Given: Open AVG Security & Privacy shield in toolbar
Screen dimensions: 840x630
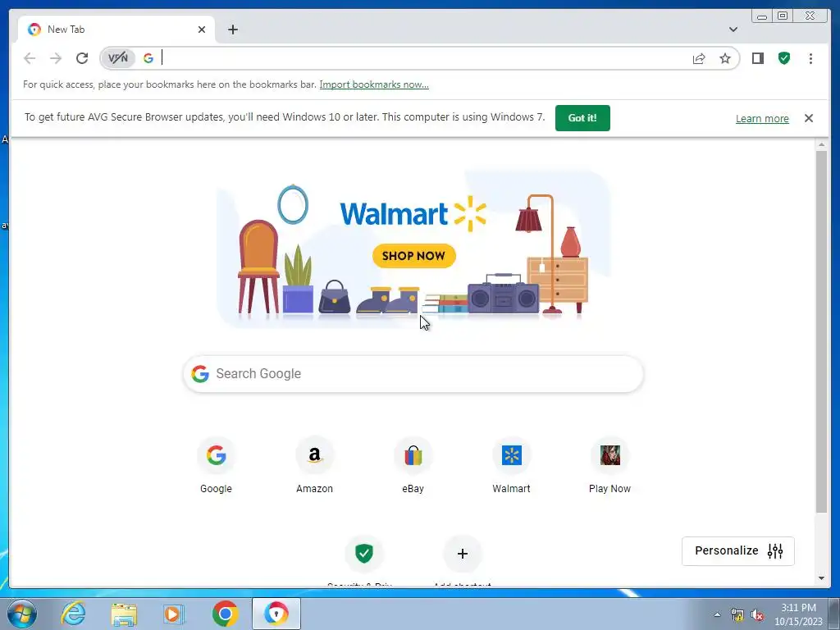Looking at the screenshot, I should pyautogui.click(x=784, y=58).
